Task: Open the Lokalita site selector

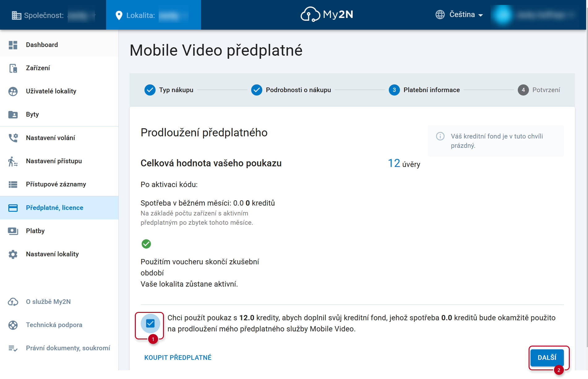Action: coord(153,15)
